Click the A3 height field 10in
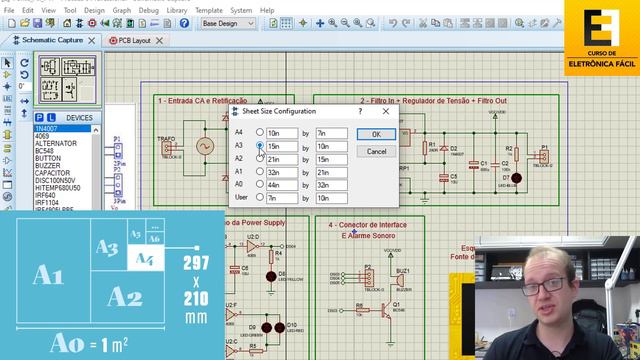 click(331, 146)
